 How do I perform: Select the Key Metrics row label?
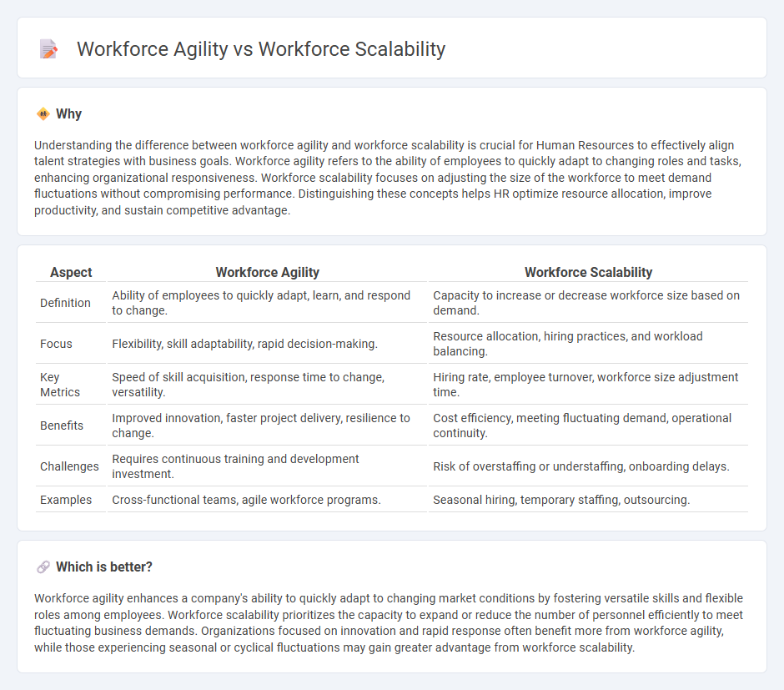(60, 385)
